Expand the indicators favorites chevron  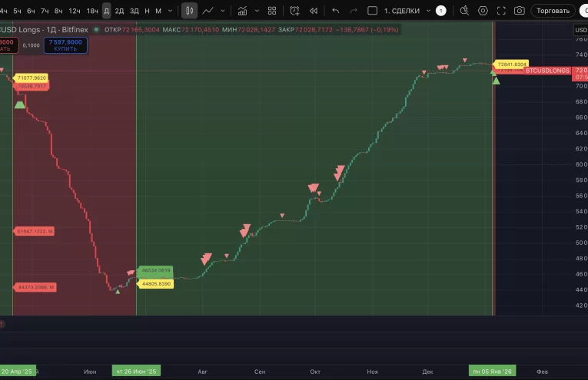click(x=257, y=11)
